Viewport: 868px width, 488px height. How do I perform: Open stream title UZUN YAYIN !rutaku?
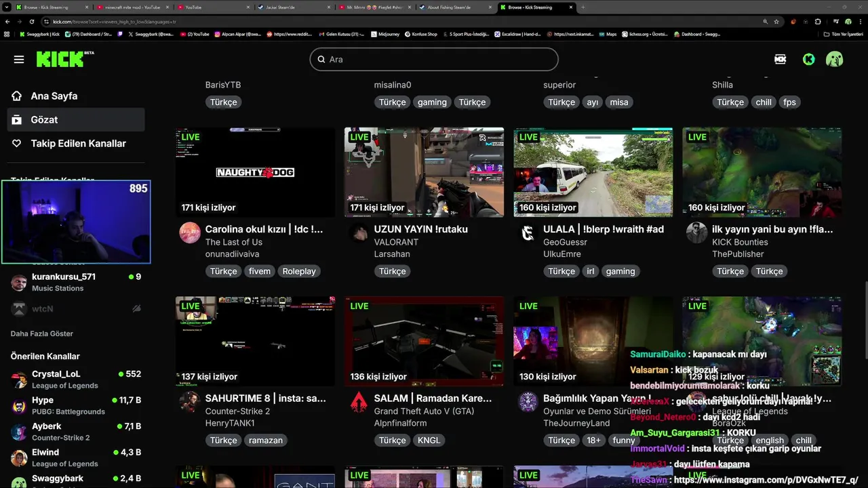[x=420, y=229]
